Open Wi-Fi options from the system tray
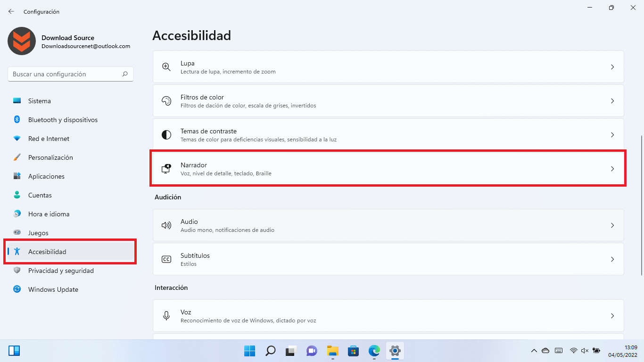644x362 pixels. [x=573, y=351]
